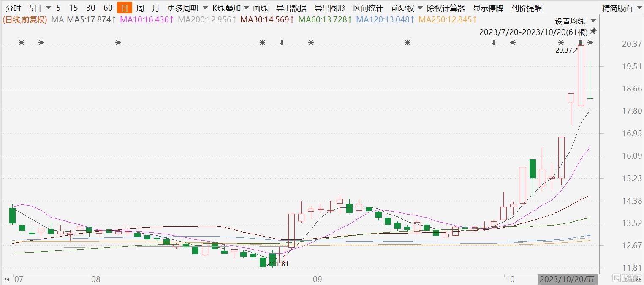Open the 画线 drawing tools
The width and height of the screenshot is (644, 285).
(x=261, y=8)
